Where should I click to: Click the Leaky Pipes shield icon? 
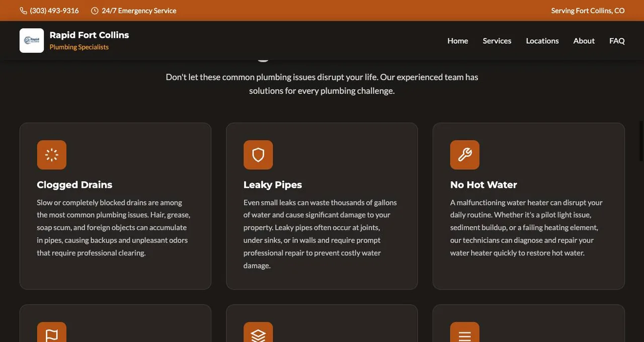click(x=258, y=155)
